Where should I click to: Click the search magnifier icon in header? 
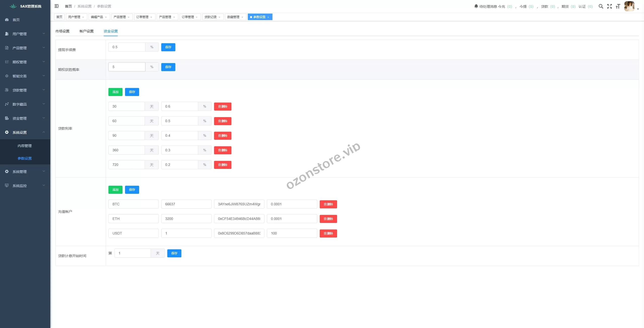(601, 6)
